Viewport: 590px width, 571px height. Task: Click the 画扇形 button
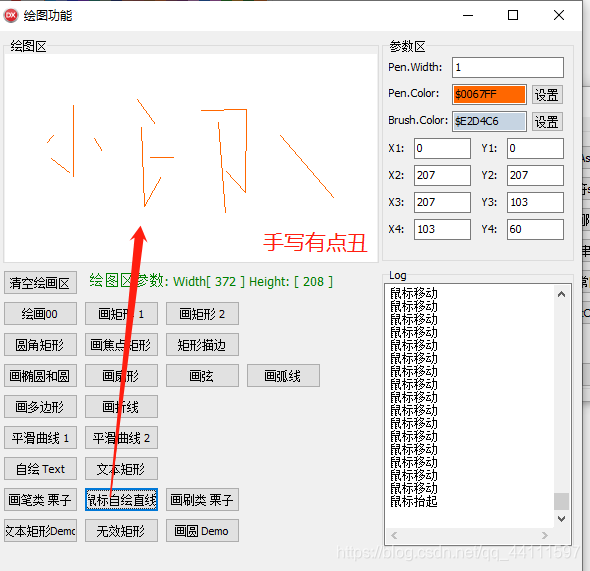click(121, 375)
